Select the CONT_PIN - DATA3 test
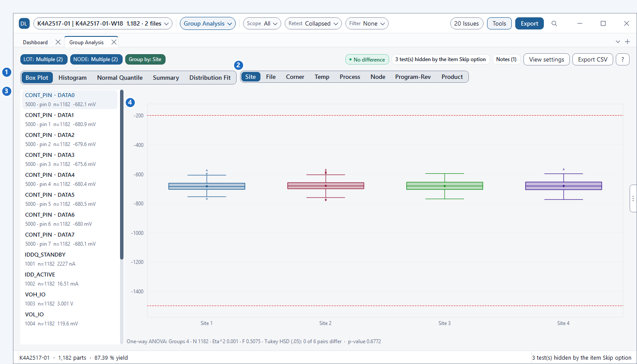637x364 pixels. coord(69,159)
